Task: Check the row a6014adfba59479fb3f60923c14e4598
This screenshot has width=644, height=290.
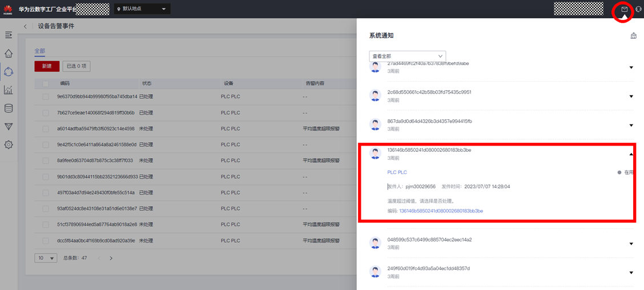Action: tap(46, 128)
